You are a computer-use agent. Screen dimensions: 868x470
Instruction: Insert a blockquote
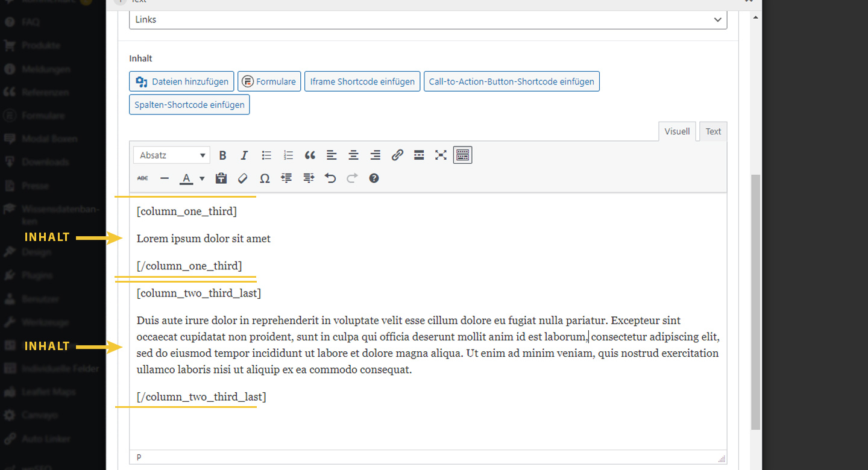click(310, 155)
